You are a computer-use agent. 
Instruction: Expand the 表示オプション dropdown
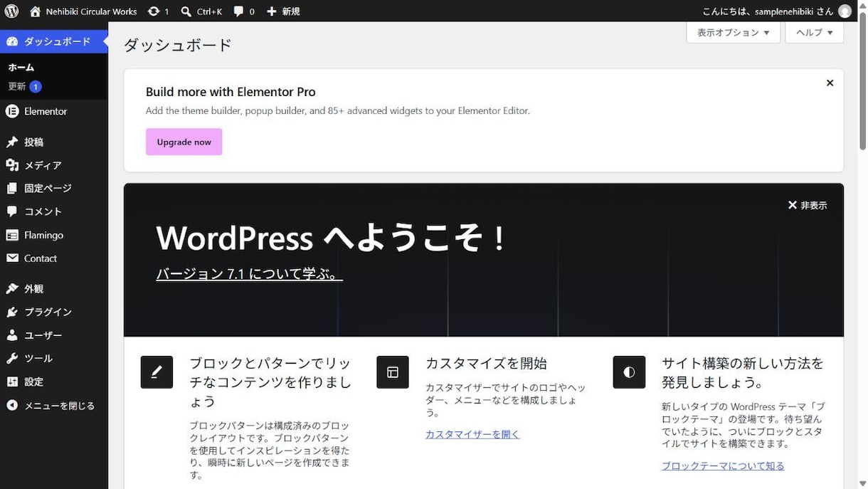[733, 32]
